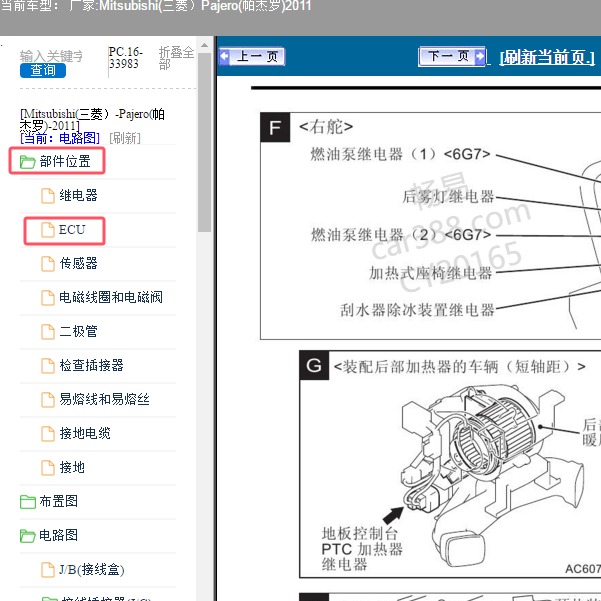Click the page icon beside 检查插接器
The width and height of the screenshot is (601, 601).
(48, 365)
